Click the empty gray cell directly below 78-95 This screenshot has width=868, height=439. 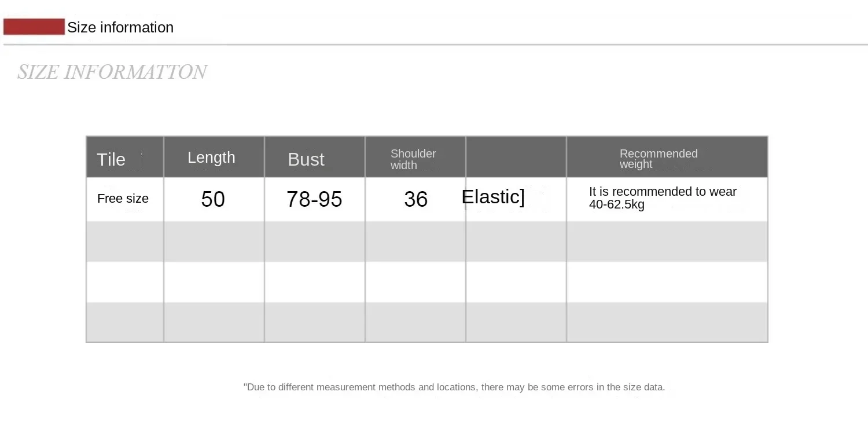314,241
